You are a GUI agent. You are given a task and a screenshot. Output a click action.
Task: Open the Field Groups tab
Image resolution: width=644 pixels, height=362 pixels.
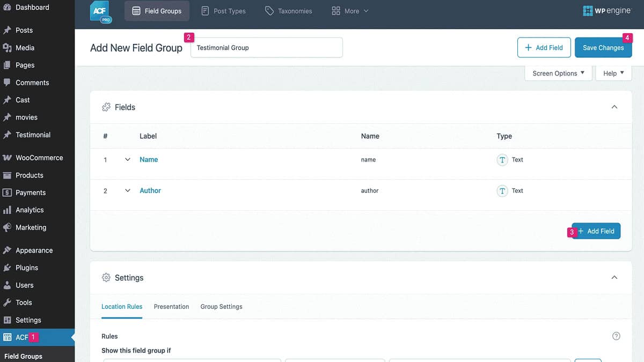click(157, 11)
